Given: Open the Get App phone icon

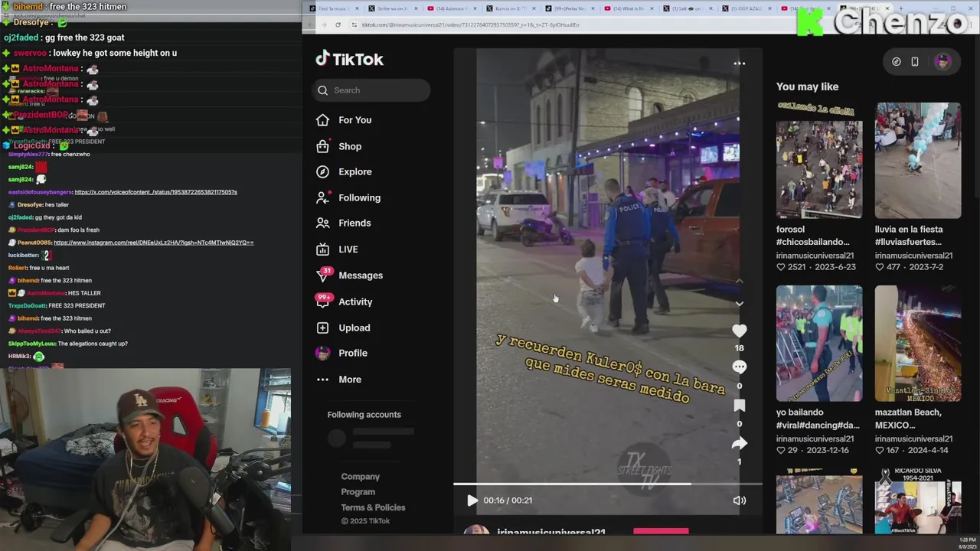Looking at the screenshot, I should click(915, 62).
